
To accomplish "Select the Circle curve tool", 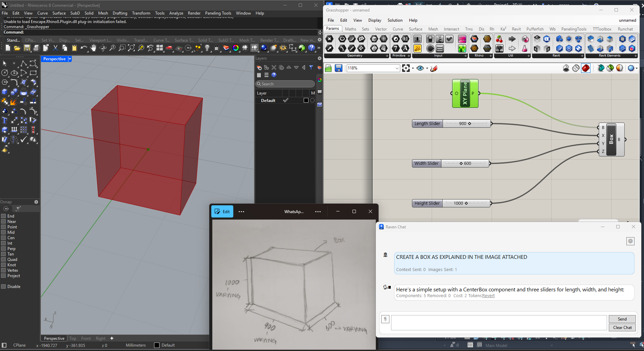I will (5, 73).
